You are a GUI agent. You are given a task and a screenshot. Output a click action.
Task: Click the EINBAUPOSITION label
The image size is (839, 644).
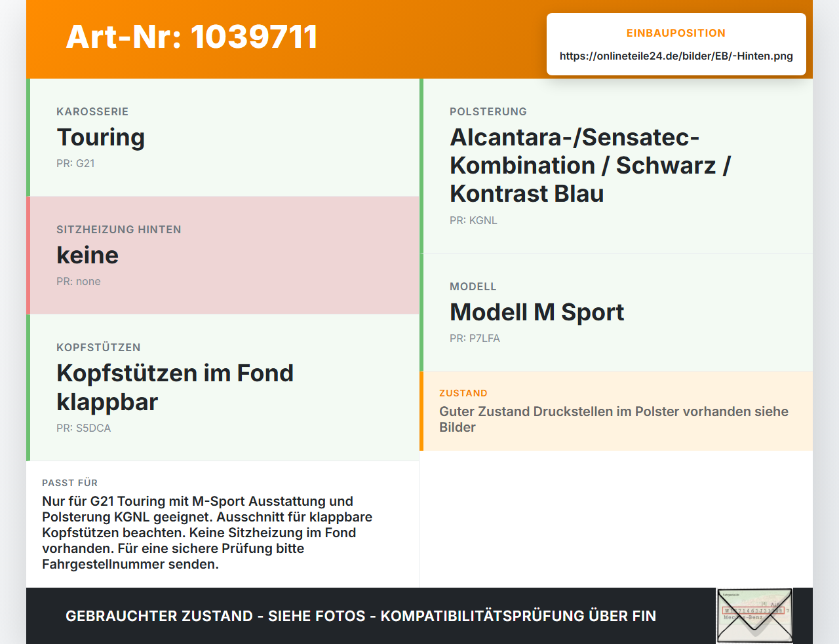click(676, 33)
